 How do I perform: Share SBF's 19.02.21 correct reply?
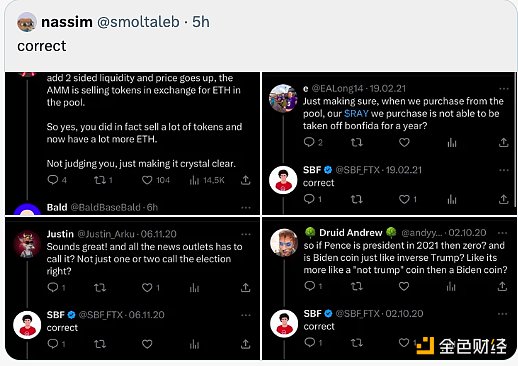(x=503, y=199)
